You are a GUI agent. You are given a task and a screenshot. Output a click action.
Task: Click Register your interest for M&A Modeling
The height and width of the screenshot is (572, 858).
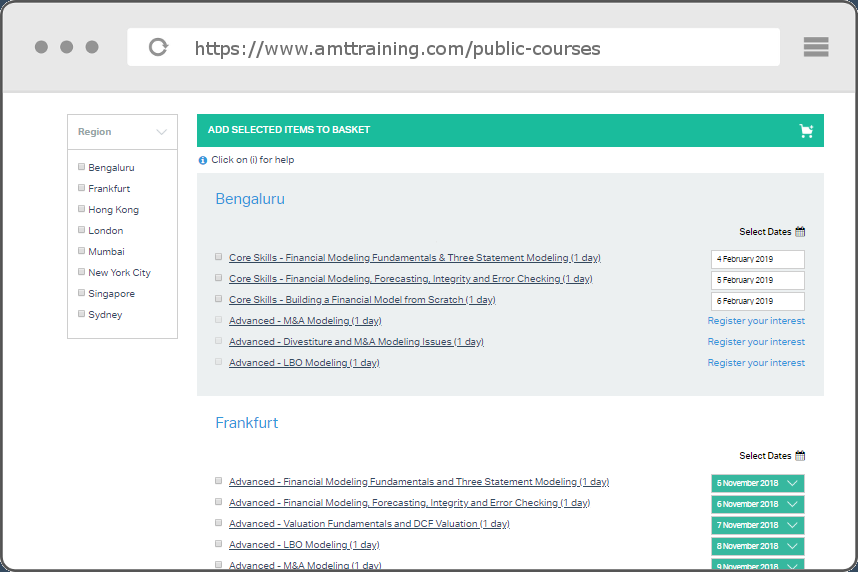[756, 321]
